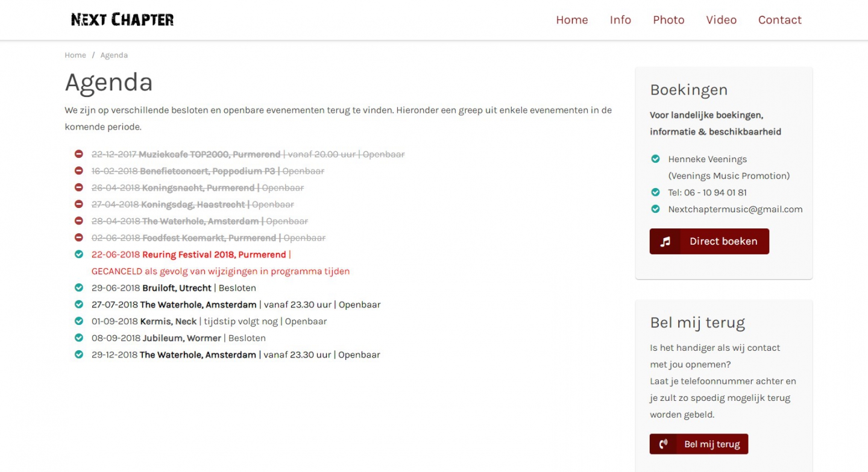This screenshot has height=472, width=868.
Task: Select the Bruiloft, Utrecht event entry
Action: tap(177, 288)
